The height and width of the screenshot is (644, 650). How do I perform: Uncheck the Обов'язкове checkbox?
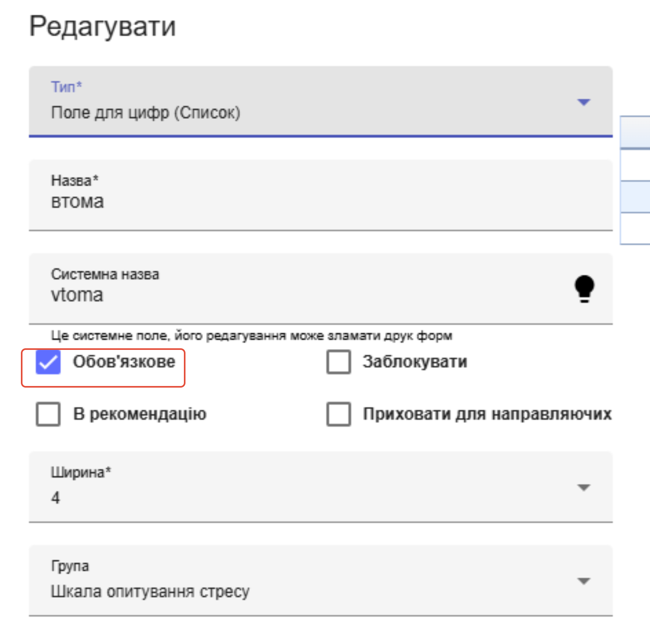(x=48, y=362)
